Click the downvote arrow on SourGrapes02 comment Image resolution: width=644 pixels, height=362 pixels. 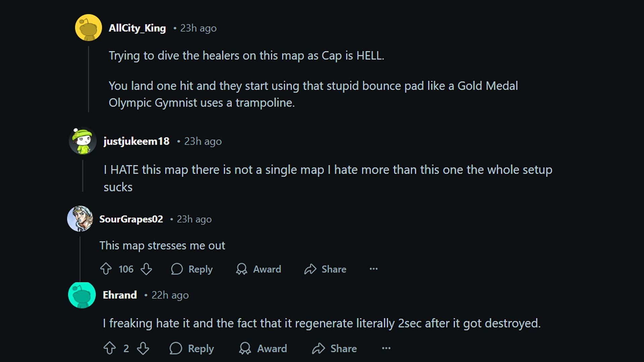(146, 269)
